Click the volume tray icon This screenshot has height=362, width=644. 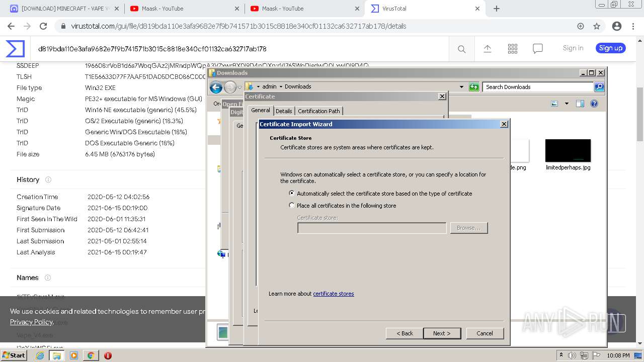click(572, 355)
